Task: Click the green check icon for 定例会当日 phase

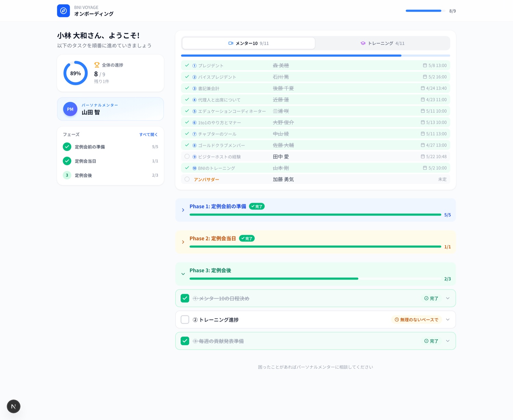Action: pyautogui.click(x=67, y=161)
